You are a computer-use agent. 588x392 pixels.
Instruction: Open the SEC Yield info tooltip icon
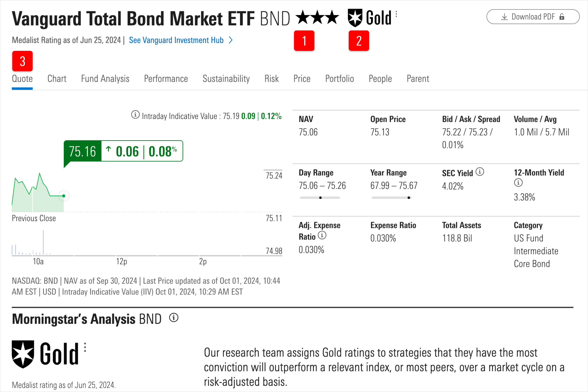coord(480,172)
